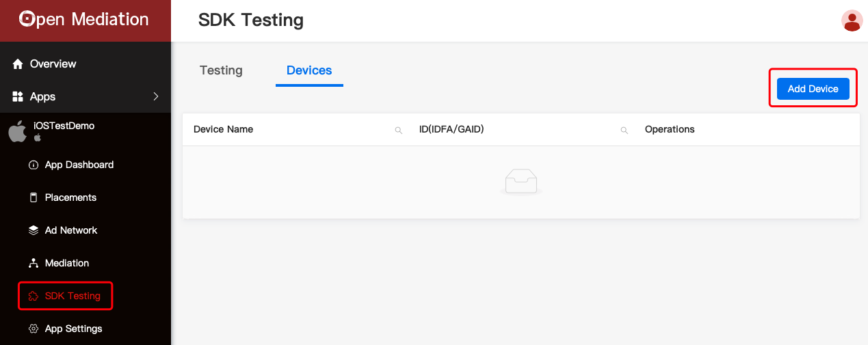Screen dimensions: 868x345
Task: Click the Device Name column header
Action: (223, 129)
